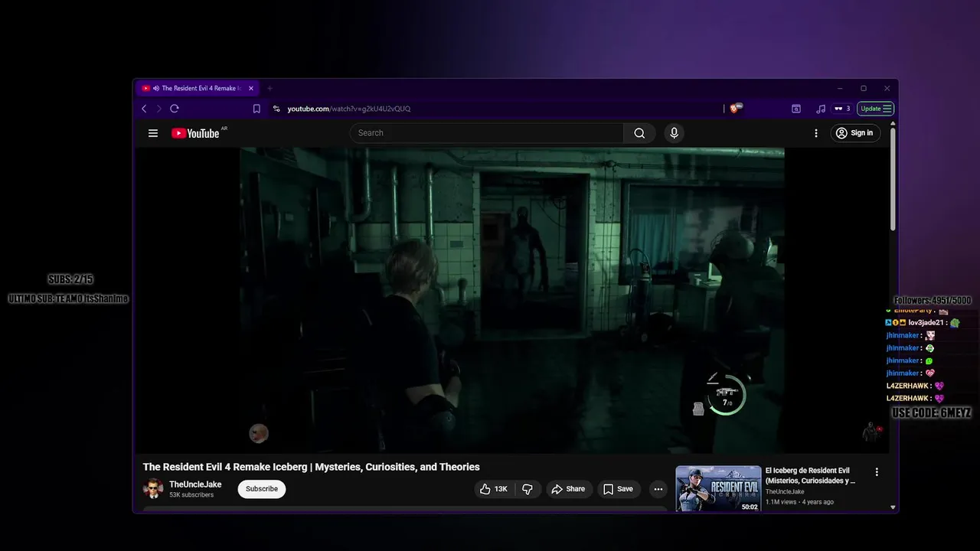The height and width of the screenshot is (551, 980).
Task: Click the USE CODE: GMEYZ overlay text
Action: coord(932,412)
